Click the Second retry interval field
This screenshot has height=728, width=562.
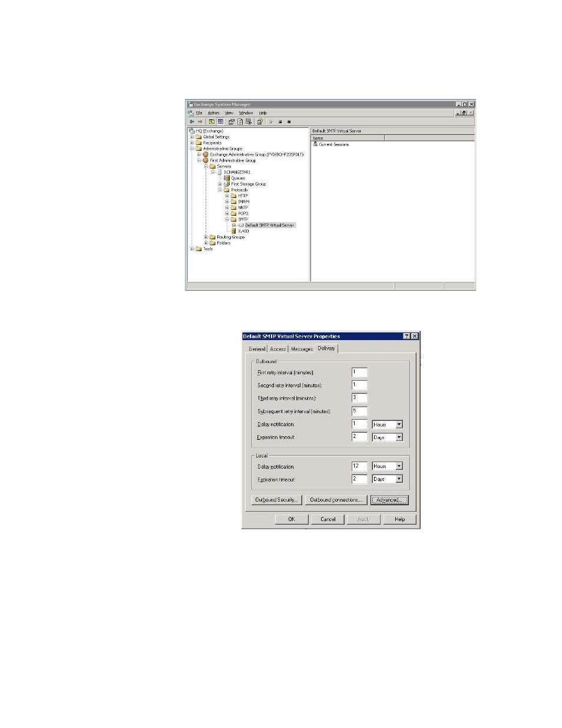pyautogui.click(x=359, y=385)
